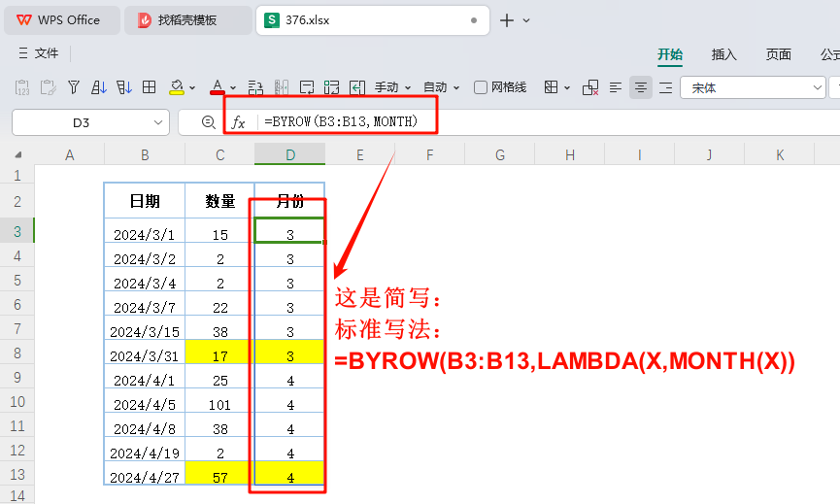Viewport: 840px width, 504px height.
Task: Click the quantity cell showing 25
Action: tap(220, 377)
